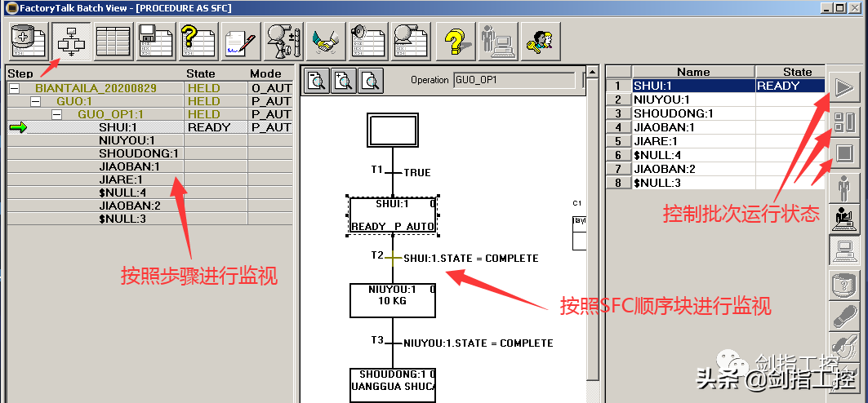This screenshot has height=403, width=868.
Task: Collapse the GUO_OP1:1 tree node
Action: point(56,114)
